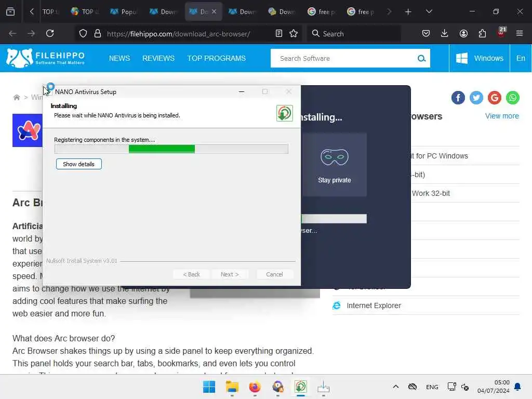The image size is (532, 399).
Task: Click the Arc Browser app thumbnail icon
Action: click(28, 130)
